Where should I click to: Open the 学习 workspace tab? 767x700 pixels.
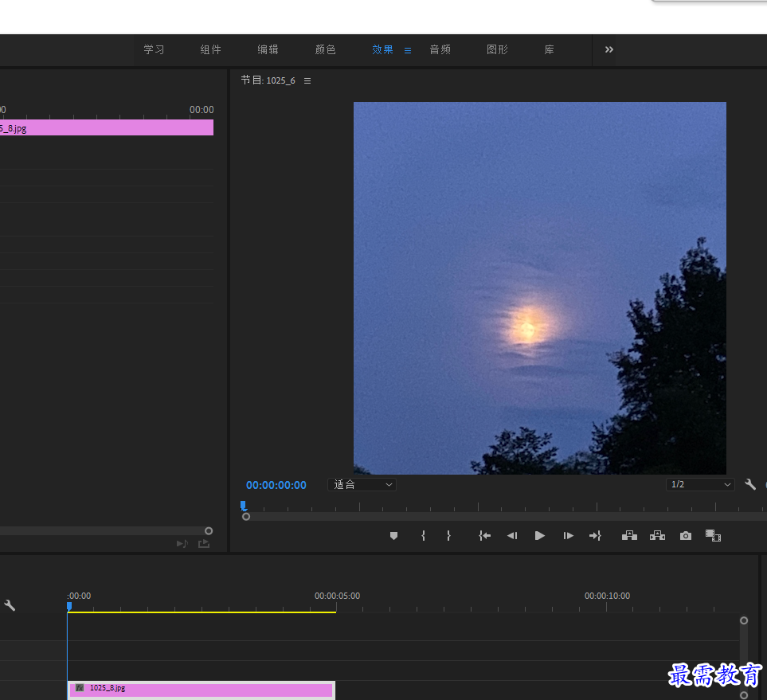pos(154,49)
